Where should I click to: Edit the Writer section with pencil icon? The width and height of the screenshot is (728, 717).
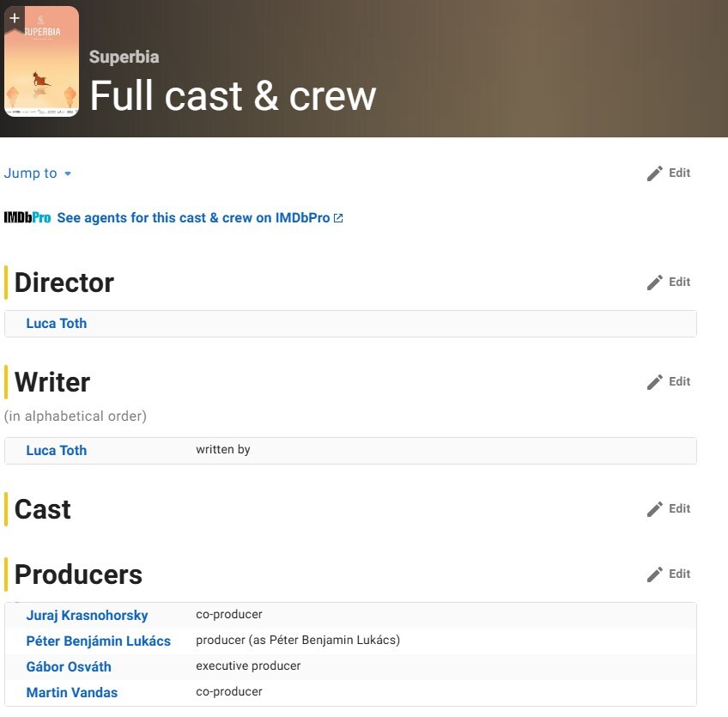[655, 382]
